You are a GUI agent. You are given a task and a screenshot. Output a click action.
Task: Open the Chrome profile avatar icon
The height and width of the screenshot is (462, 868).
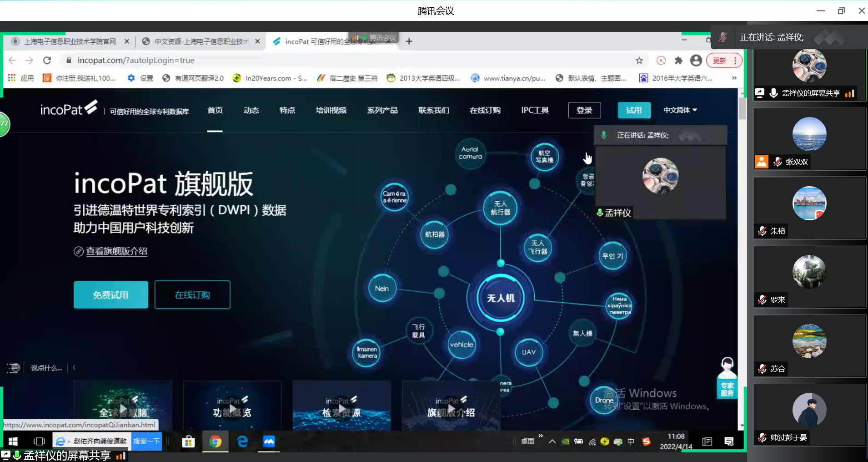(x=696, y=61)
